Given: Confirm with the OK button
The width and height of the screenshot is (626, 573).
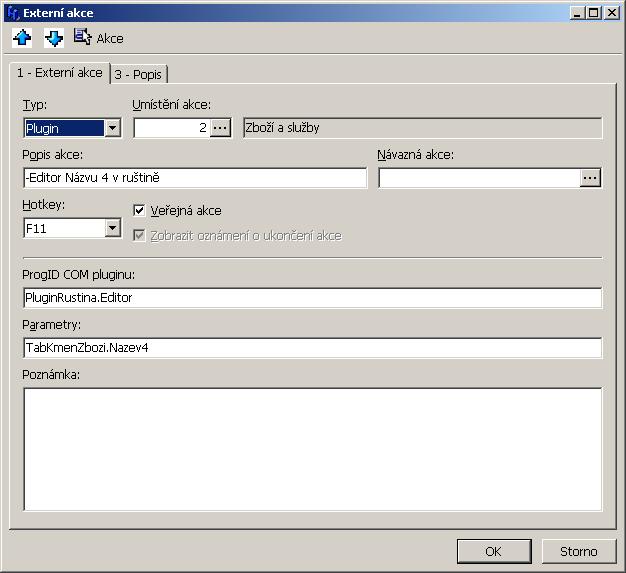Looking at the screenshot, I should pos(493,551).
